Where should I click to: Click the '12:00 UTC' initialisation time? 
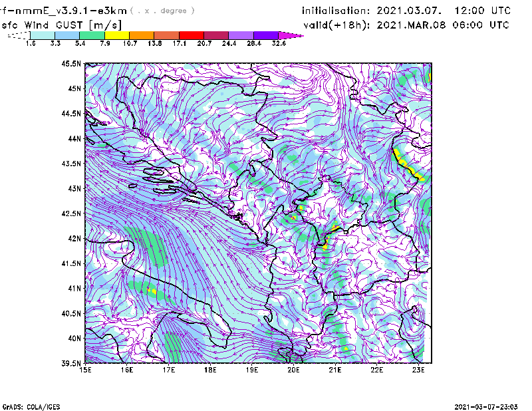coord(483,11)
